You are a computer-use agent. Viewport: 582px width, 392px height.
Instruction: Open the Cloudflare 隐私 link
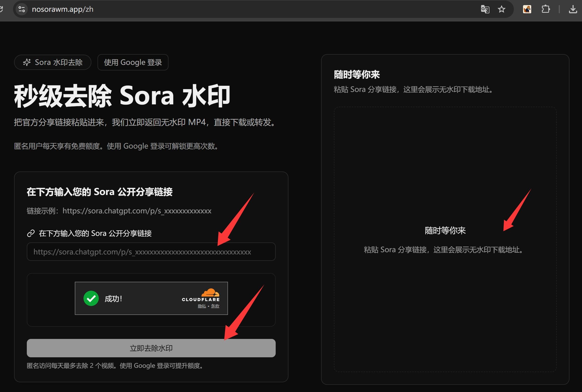(x=202, y=306)
